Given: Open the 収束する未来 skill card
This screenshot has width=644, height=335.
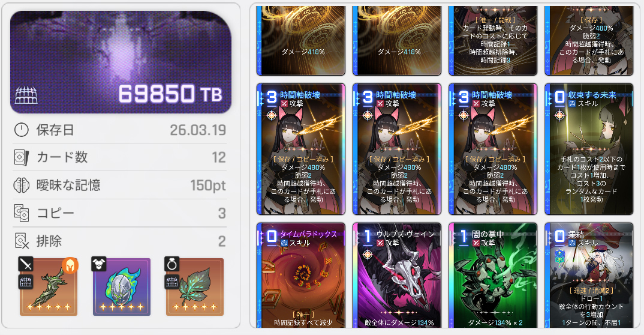Looking at the screenshot, I should 589,149.
